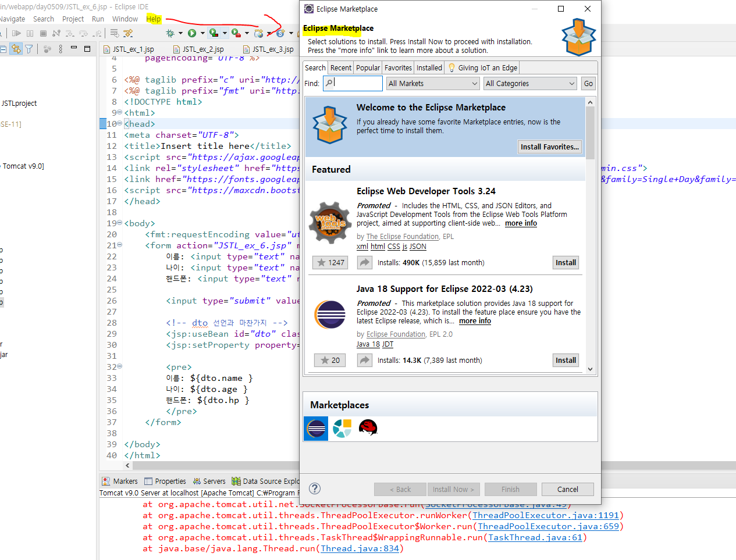This screenshot has width=736, height=560.
Task: Click the filter funnel icon in Project Explorer
Action: (x=29, y=49)
